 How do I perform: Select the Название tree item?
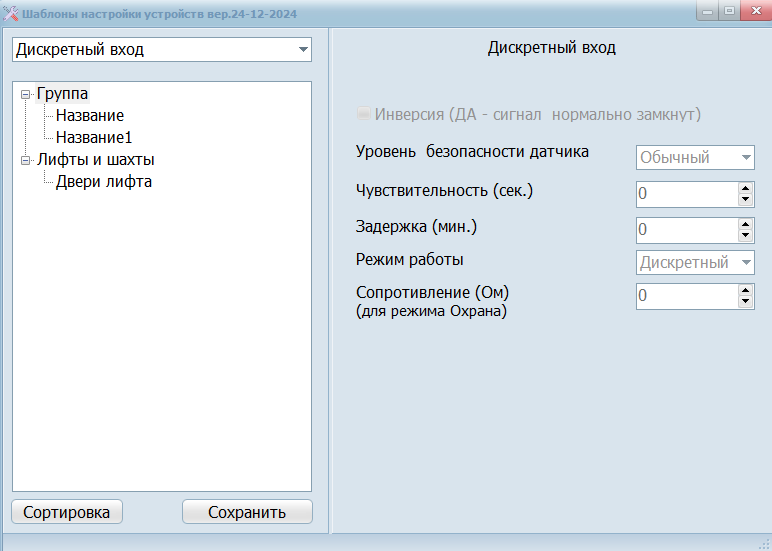(x=90, y=116)
